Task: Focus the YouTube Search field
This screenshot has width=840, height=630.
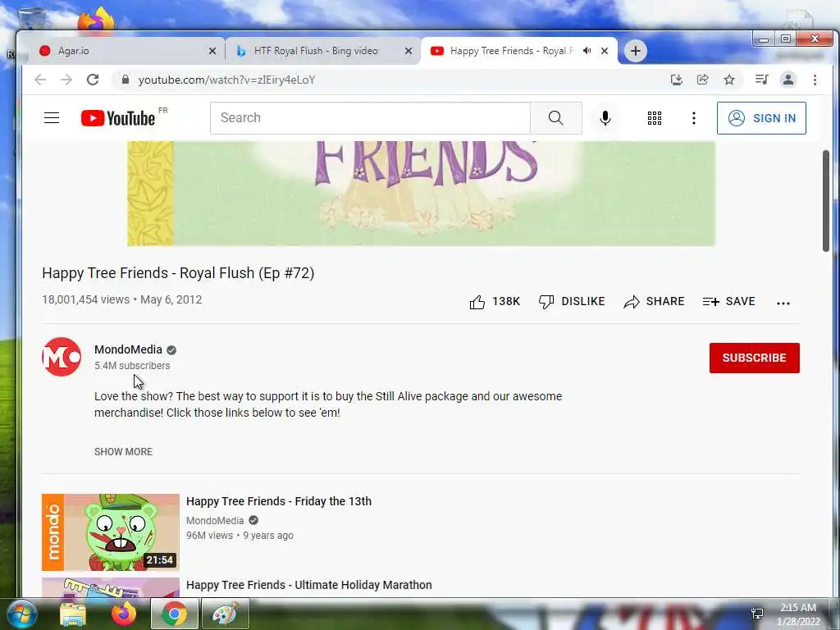Action: coord(370,118)
